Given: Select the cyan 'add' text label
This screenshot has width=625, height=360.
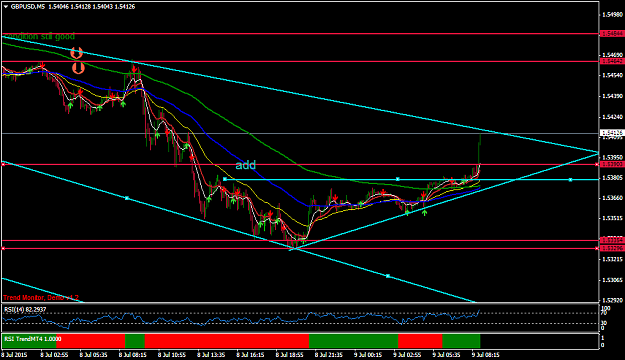Looking at the screenshot, I should click(246, 165).
